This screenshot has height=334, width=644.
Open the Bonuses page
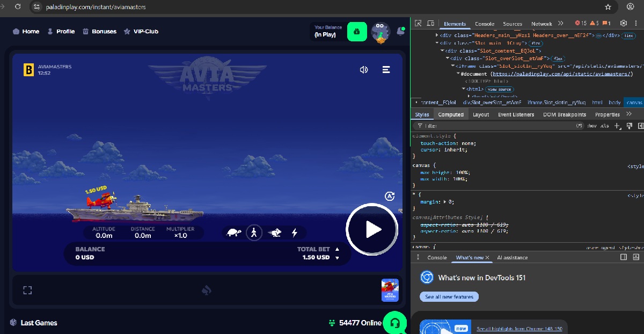tap(99, 31)
